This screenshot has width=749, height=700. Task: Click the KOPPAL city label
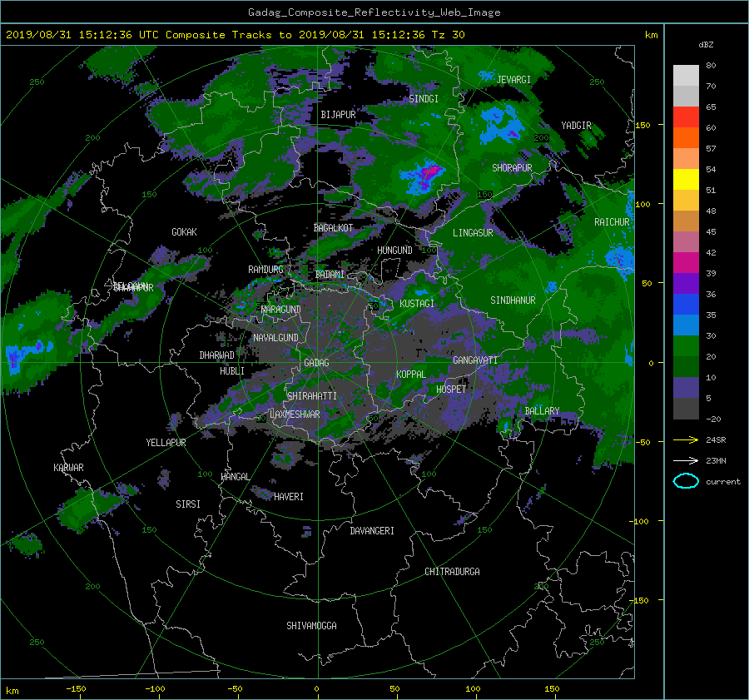(x=411, y=375)
